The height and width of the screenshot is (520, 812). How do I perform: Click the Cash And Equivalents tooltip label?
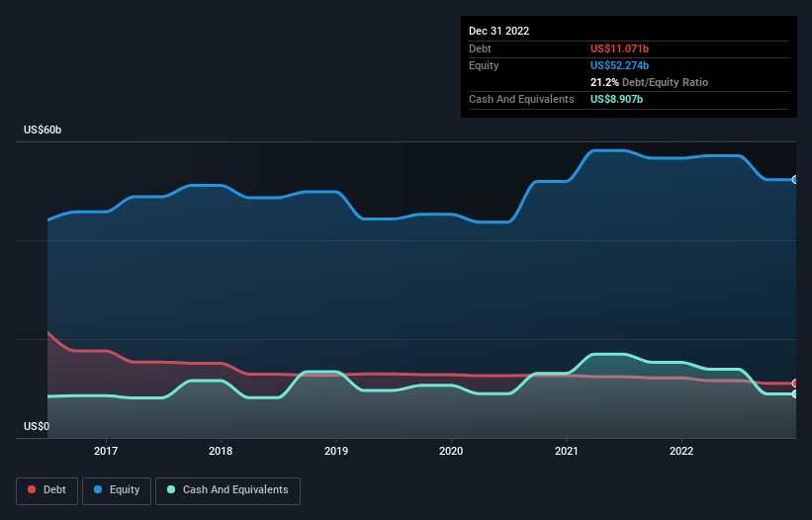pos(521,99)
